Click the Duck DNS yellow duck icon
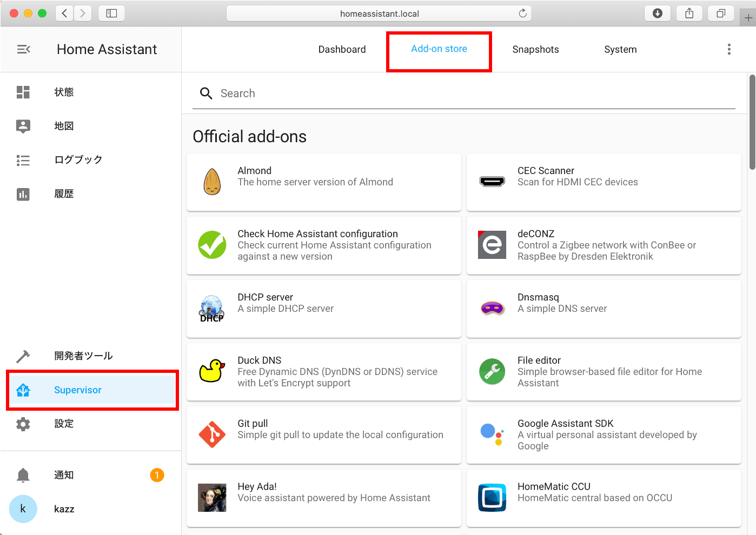This screenshot has height=535, width=756. [212, 371]
